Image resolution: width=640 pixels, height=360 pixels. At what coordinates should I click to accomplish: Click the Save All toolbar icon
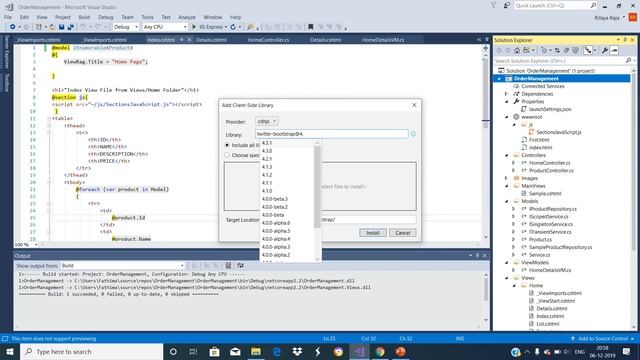[x=70, y=27]
